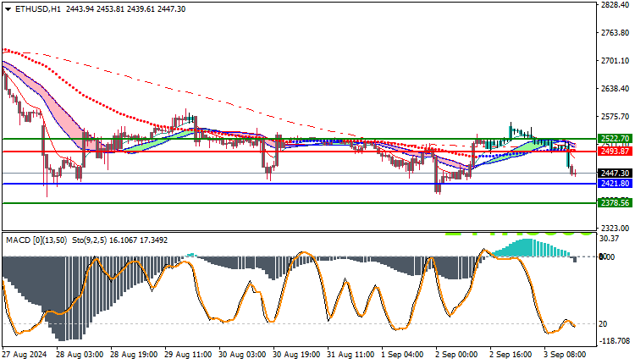635x364 pixels.
Task: Click the 2 Sep 16:00 time label
Action: (x=511, y=355)
